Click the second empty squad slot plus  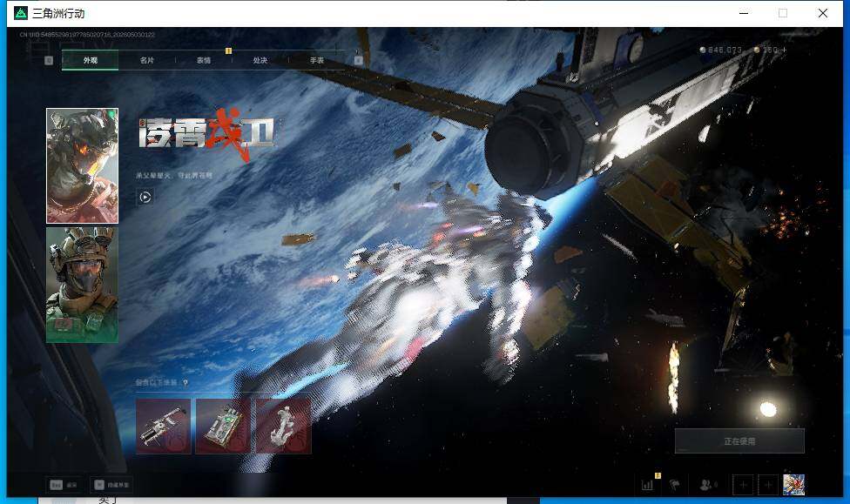[767, 485]
